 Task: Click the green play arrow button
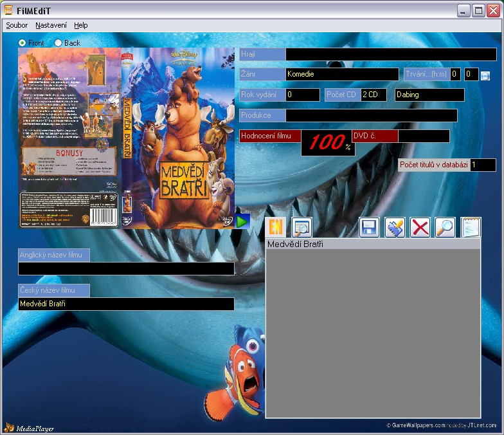(x=242, y=222)
